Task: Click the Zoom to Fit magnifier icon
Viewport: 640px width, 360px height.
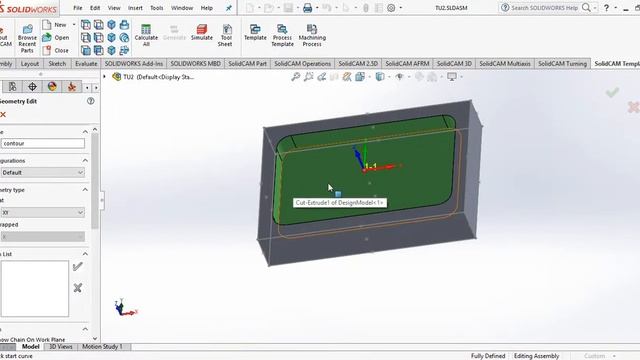Action: click(296, 77)
